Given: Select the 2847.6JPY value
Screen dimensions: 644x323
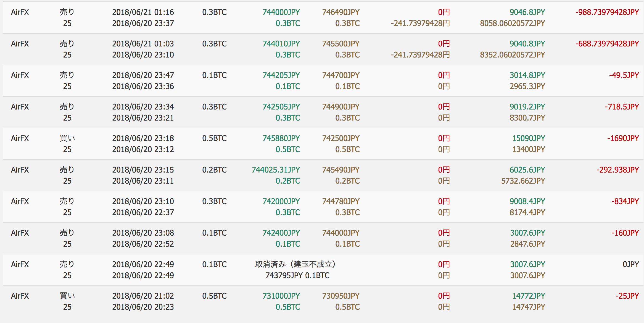Looking at the screenshot, I should pyautogui.click(x=527, y=244).
